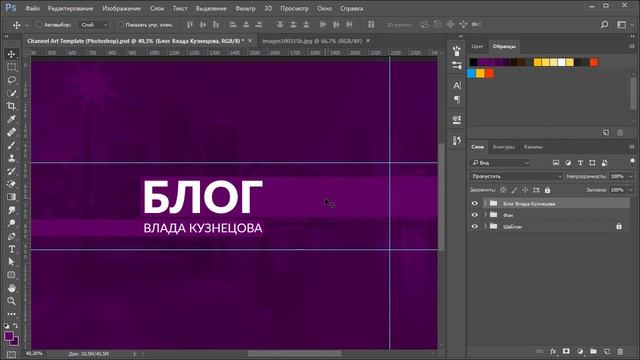Select the Pen tool
This screenshot has width=640, height=360.
pos(11,236)
